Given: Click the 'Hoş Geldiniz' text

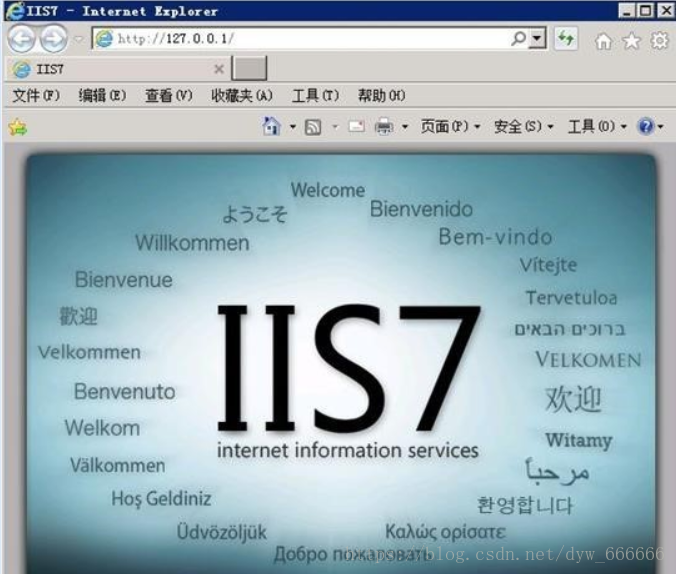Looking at the screenshot, I should pos(162,499).
